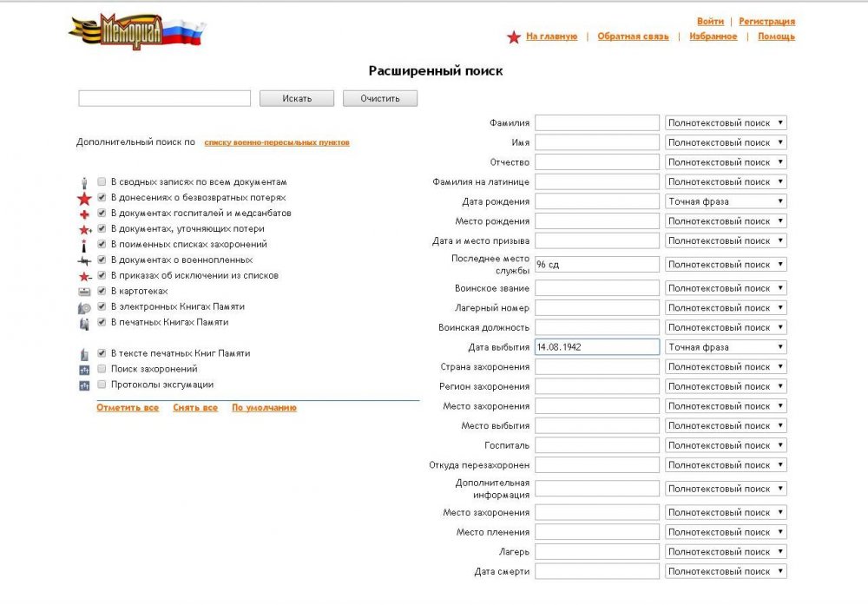This screenshot has height=605, width=868.
Task: Toggle В приказах об исключении из списков
Action: tap(102, 275)
